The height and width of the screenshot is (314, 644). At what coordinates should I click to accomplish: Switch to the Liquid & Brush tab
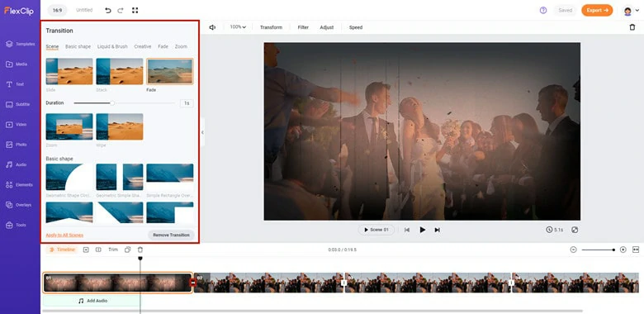pyautogui.click(x=112, y=46)
